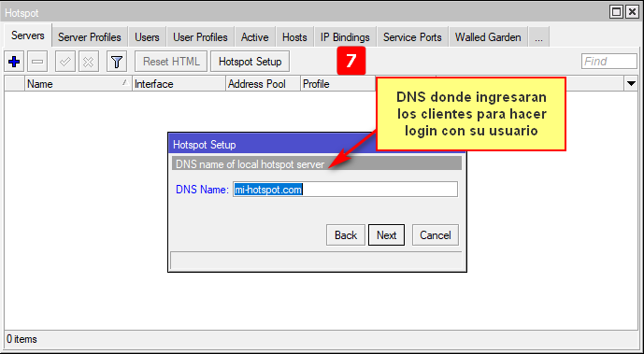Open the Hosts tab
The image size is (644, 354).
[x=294, y=37]
